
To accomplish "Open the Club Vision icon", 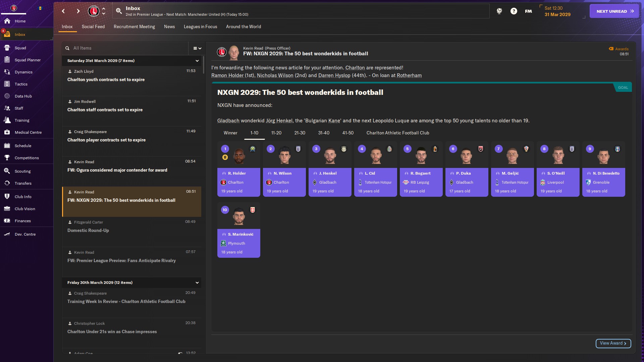I will (x=7, y=209).
